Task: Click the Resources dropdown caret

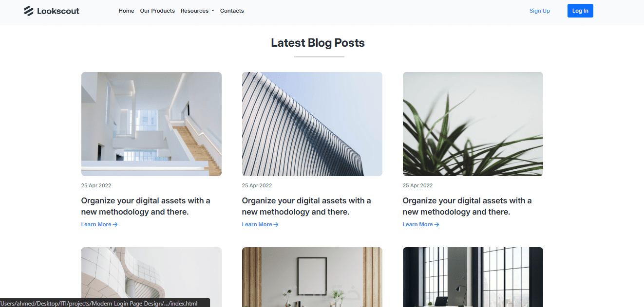Action: pyautogui.click(x=213, y=11)
